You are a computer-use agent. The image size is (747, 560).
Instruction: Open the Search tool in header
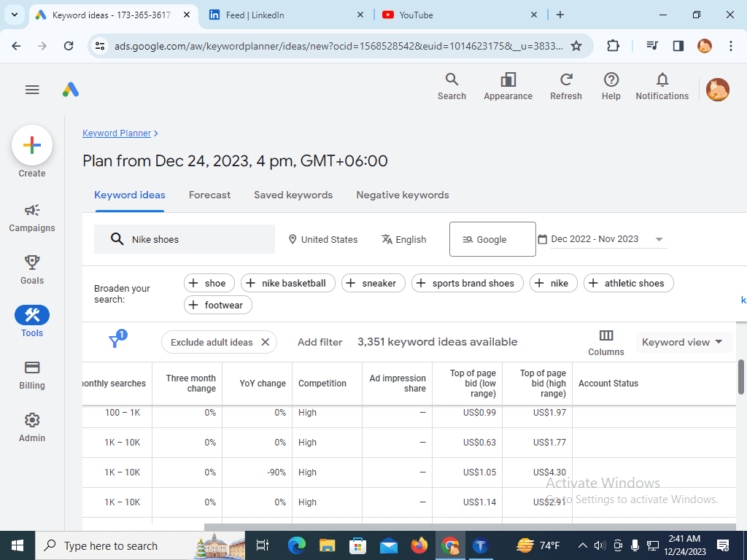[x=452, y=87]
